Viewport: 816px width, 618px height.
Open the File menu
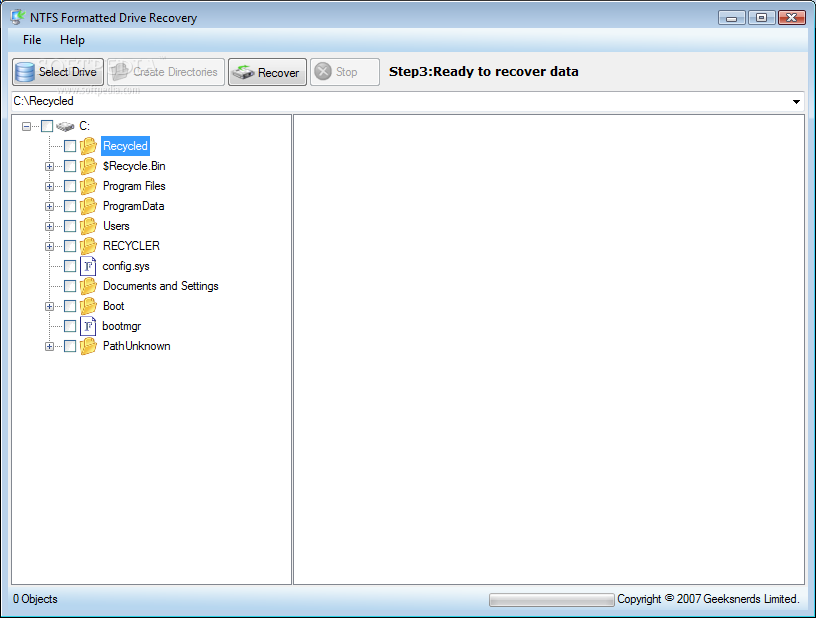coord(32,40)
